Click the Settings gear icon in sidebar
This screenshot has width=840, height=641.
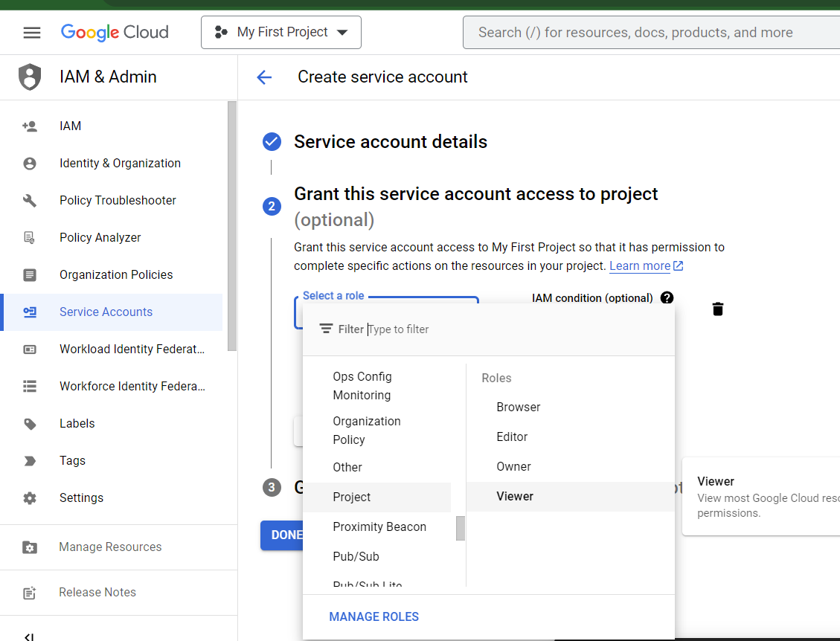30,498
